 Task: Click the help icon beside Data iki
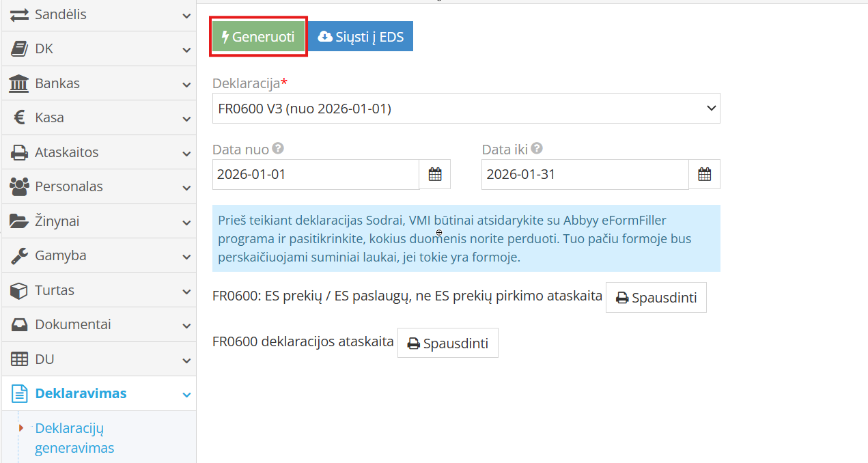(x=537, y=149)
